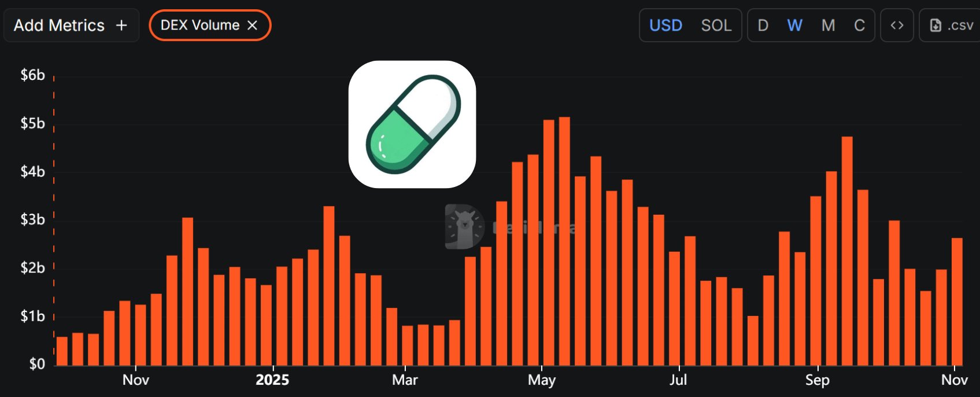Viewport: 980px width, 397px height.
Task: Click the 2025 label on the time axis
Action: click(x=272, y=380)
